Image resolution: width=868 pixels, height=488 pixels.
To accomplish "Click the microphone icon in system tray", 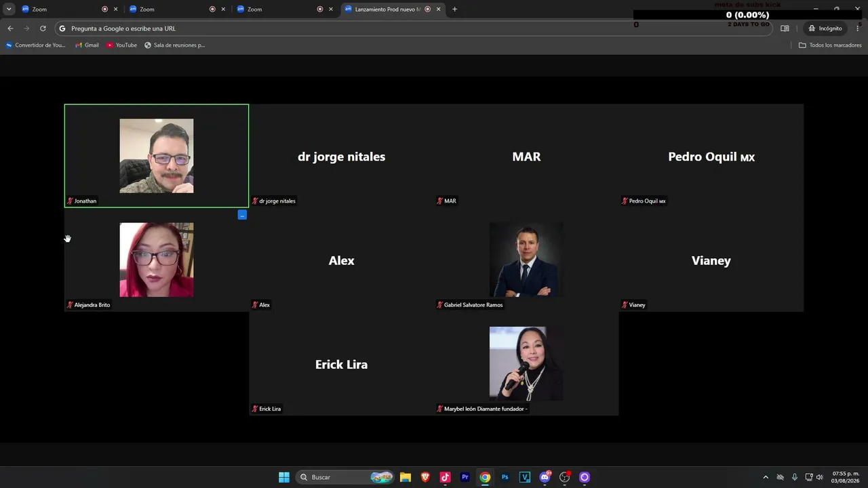I will pyautogui.click(x=795, y=477).
